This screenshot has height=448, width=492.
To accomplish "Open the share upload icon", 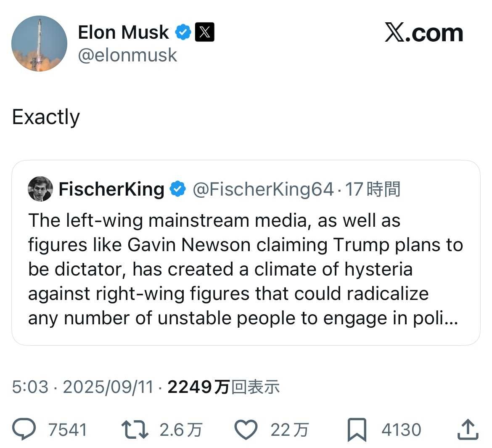I will 468,429.
